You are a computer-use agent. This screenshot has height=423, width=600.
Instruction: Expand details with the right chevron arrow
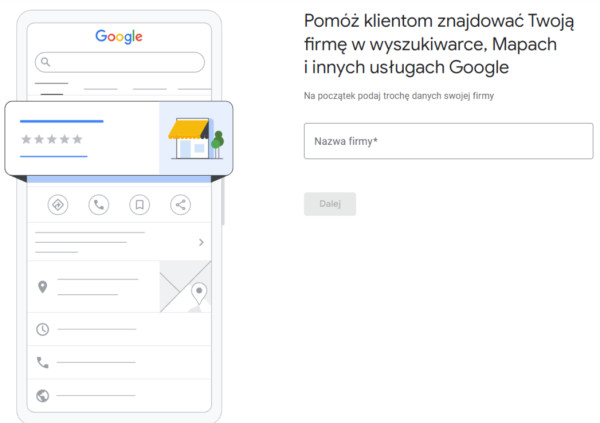click(201, 242)
